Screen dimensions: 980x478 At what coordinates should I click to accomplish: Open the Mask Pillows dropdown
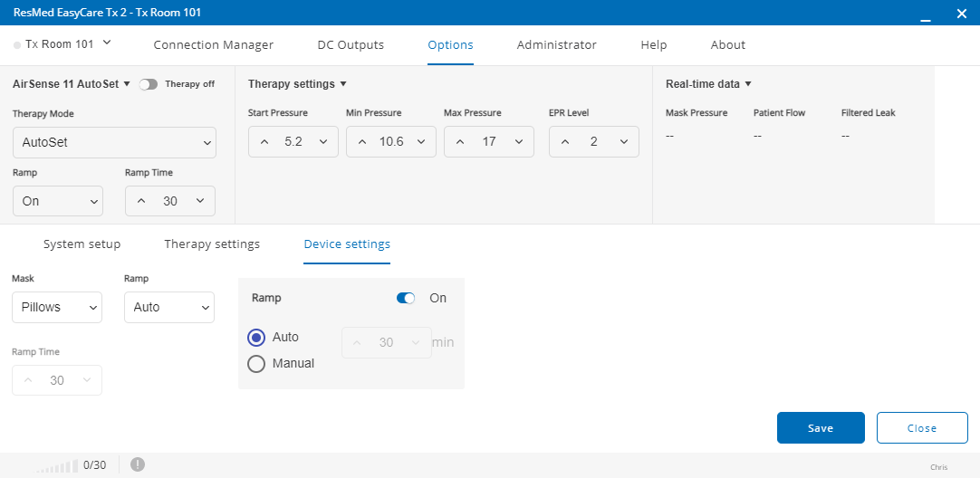point(57,308)
